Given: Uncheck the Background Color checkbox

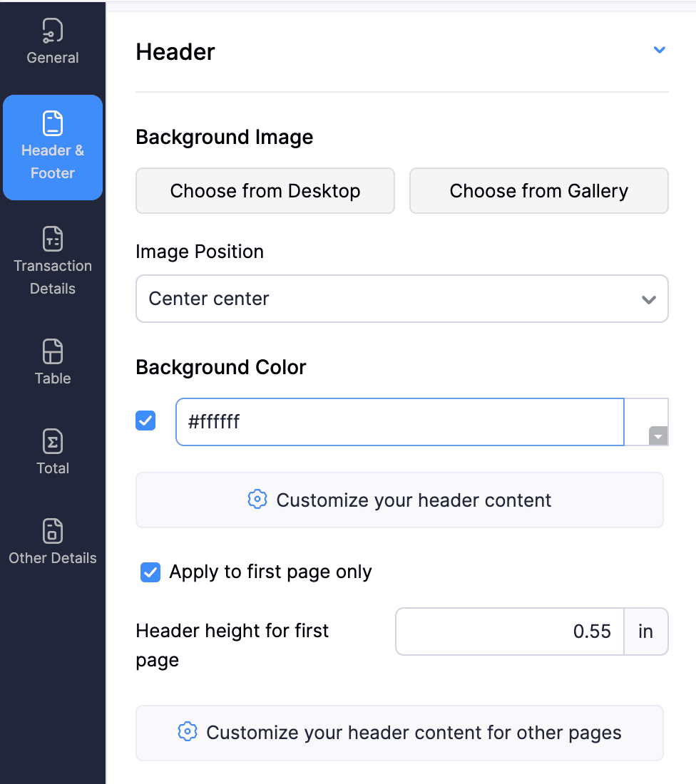Looking at the screenshot, I should (x=145, y=421).
